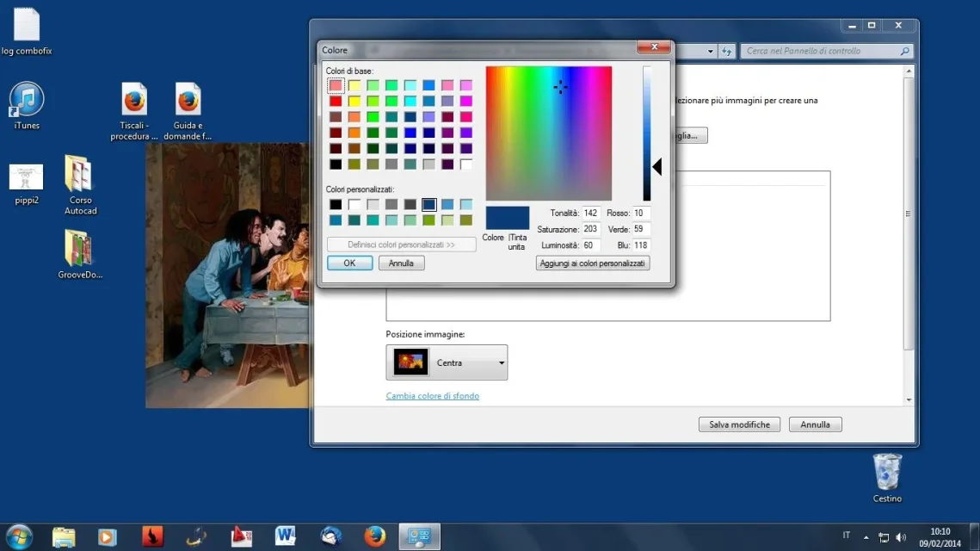Open the Posizione immagine Centra dropdown
Screen dimensions: 980x551
(x=447, y=362)
